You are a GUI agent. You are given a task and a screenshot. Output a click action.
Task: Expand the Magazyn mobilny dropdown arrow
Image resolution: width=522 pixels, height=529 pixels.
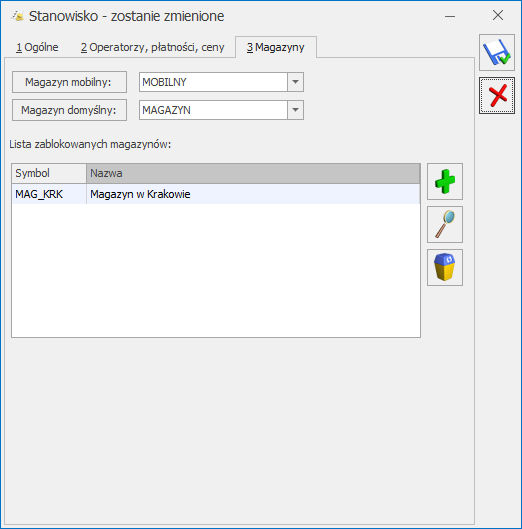click(295, 82)
